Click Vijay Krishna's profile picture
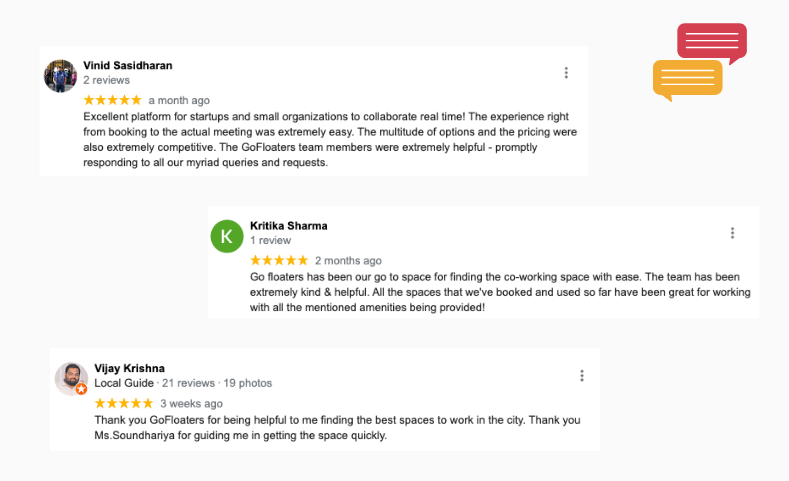 [x=71, y=378]
